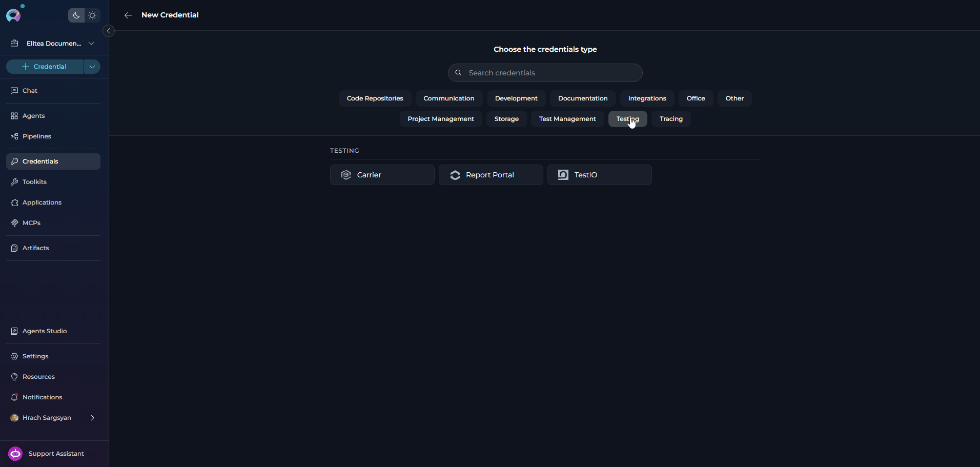The image size is (980, 467).
Task: Click the Agents grid icon
Action: tap(14, 116)
